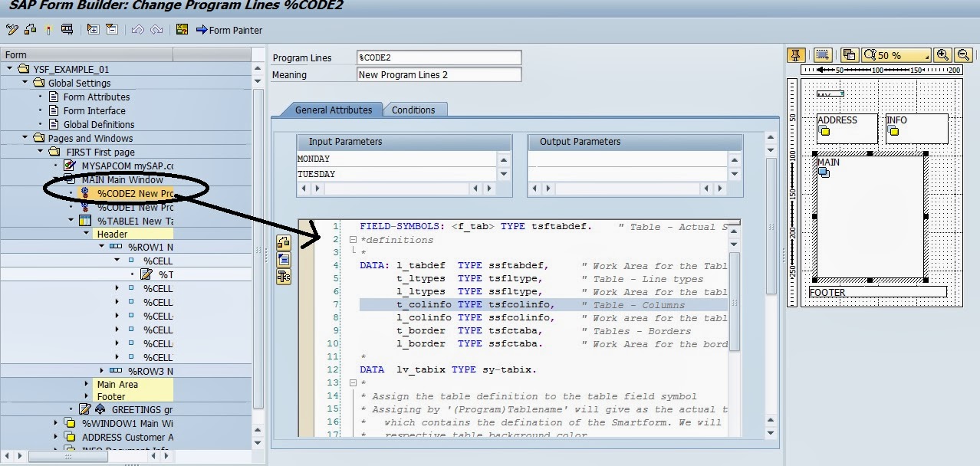Zoom out using the magnifier-minus icon
980x466 pixels.
[962, 54]
